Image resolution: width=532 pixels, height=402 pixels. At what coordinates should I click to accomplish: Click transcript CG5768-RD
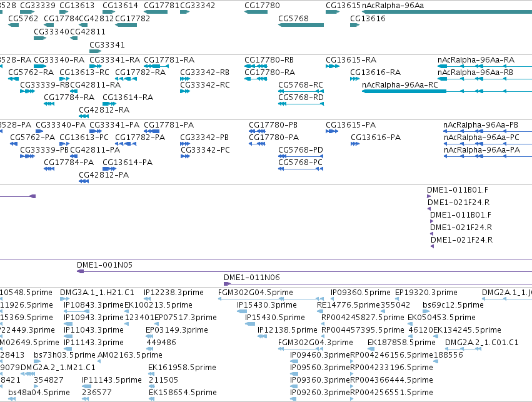coord(301,98)
